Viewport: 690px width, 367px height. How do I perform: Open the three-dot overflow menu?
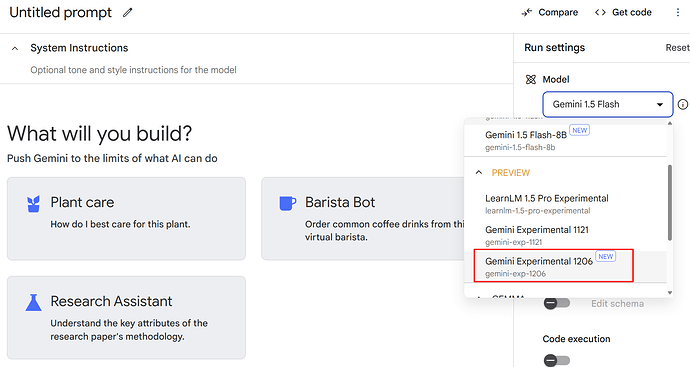click(x=678, y=12)
